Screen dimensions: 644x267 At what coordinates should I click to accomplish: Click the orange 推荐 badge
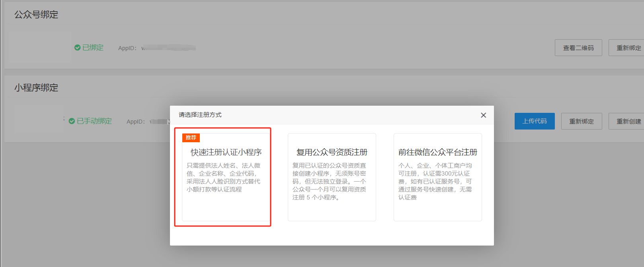pos(191,138)
